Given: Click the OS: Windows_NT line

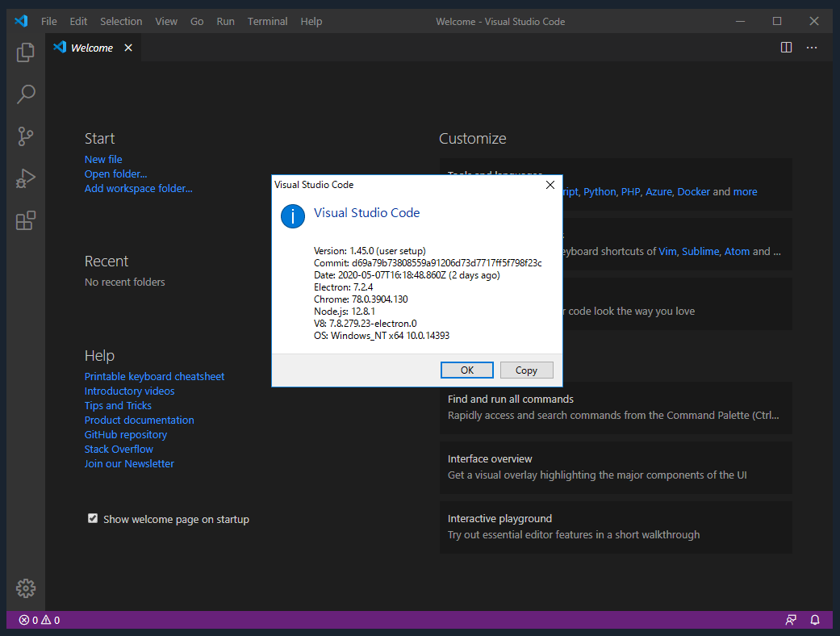Looking at the screenshot, I should [382, 336].
